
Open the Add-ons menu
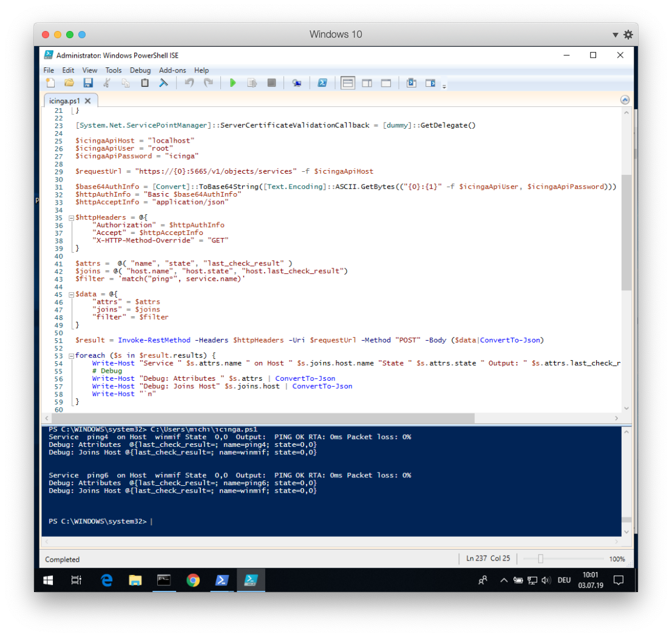click(172, 70)
